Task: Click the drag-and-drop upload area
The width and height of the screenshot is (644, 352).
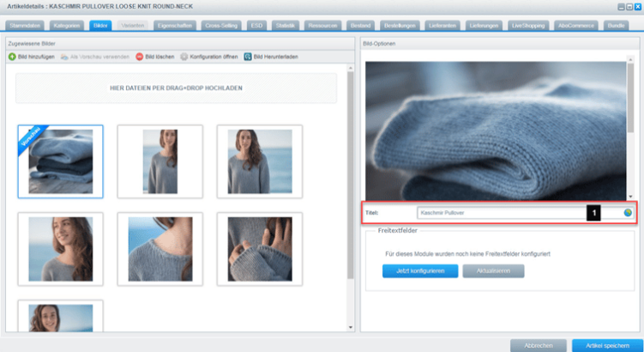Action: point(176,88)
